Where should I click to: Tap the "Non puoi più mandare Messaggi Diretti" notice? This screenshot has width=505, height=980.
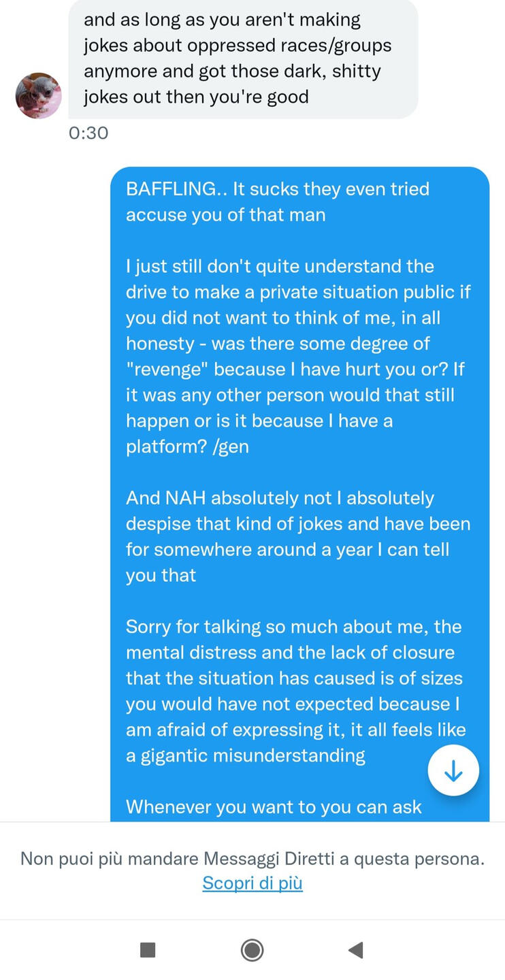coord(253,858)
